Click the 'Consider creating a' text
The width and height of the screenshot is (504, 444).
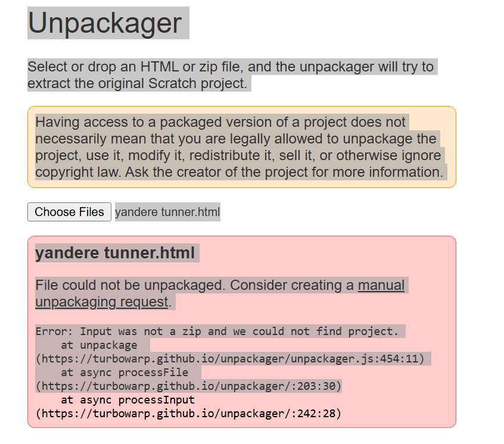[x=292, y=285]
